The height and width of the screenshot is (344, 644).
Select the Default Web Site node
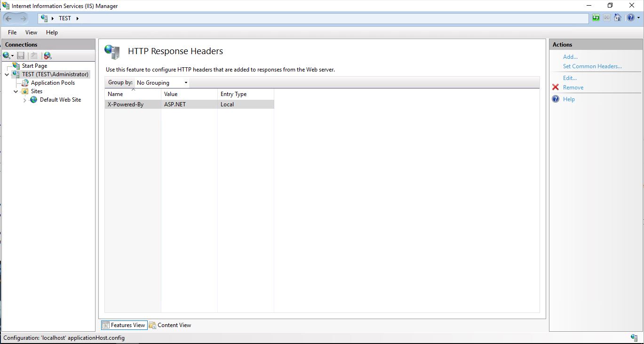point(60,99)
